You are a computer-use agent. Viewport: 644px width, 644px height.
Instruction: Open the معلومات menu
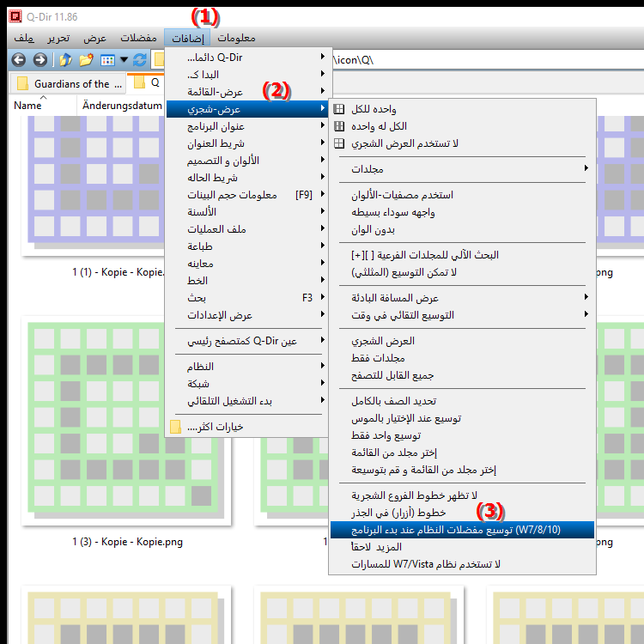[x=236, y=38]
